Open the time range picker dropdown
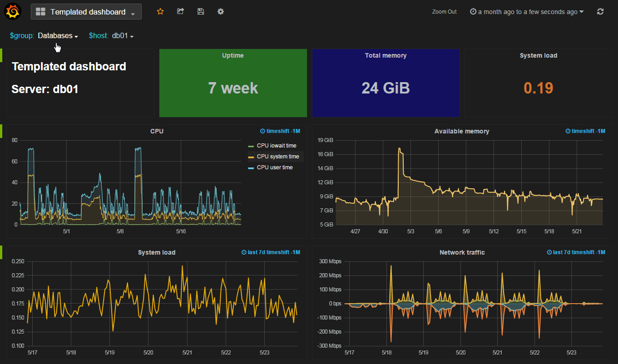The height and width of the screenshot is (364, 618). coord(527,12)
